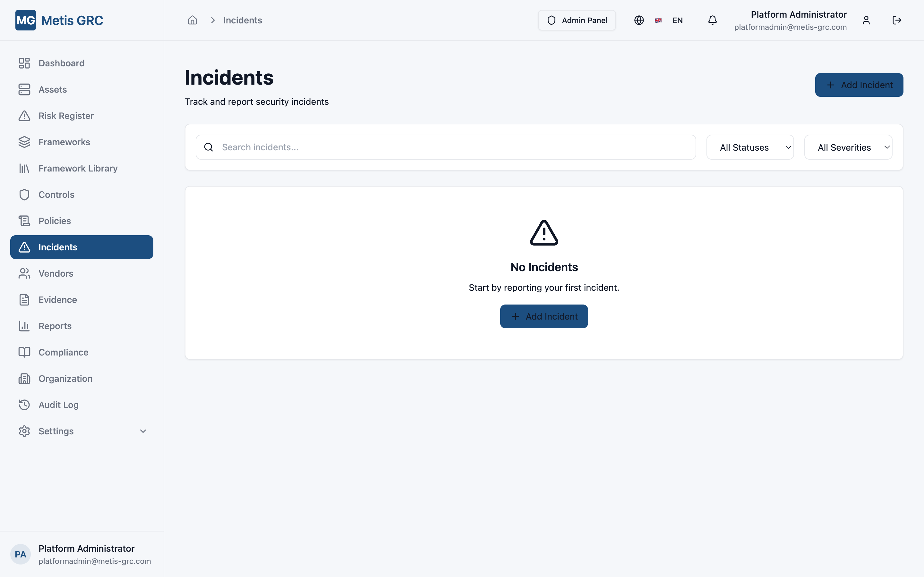Open the Audit Log page

pyautogui.click(x=58, y=405)
